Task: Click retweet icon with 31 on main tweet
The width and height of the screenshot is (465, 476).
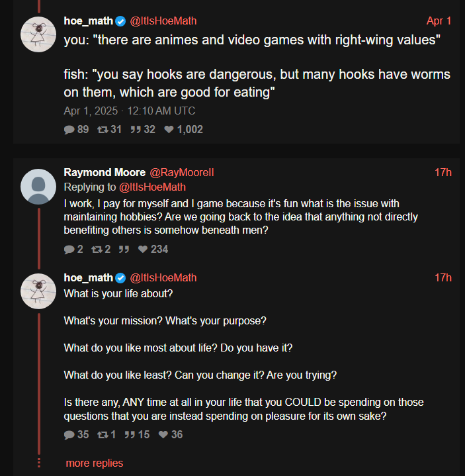Action: click(x=103, y=130)
